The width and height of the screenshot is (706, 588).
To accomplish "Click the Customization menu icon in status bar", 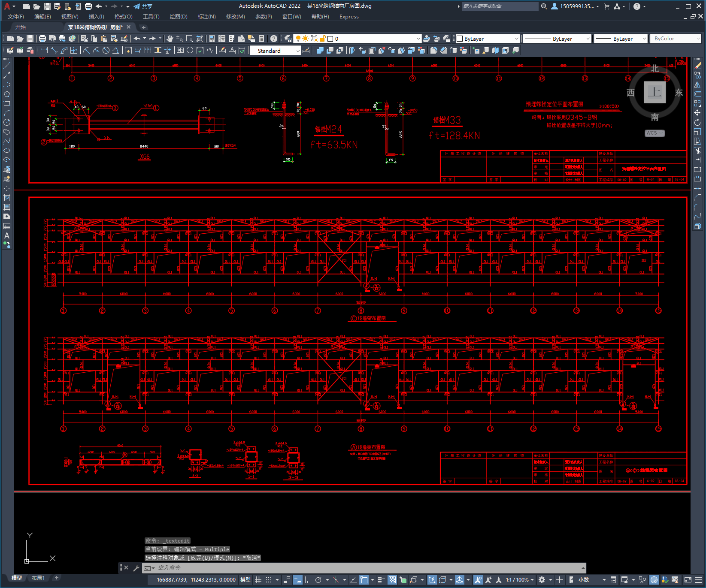I will coord(698,580).
